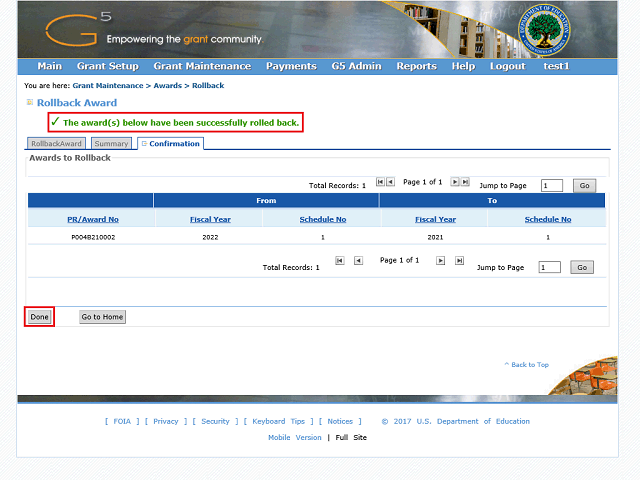
Task: Go to last page in bottom pager
Action: click(460, 260)
